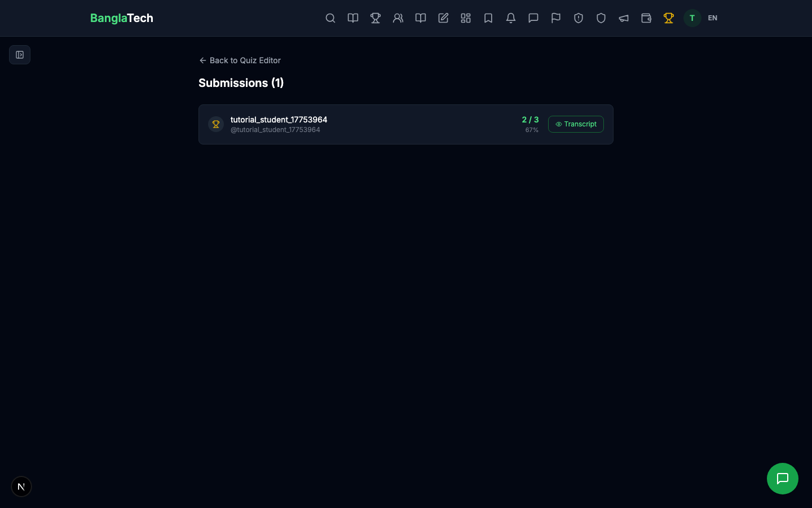Open the notifications bell icon
The width and height of the screenshot is (812, 508).
click(511, 18)
